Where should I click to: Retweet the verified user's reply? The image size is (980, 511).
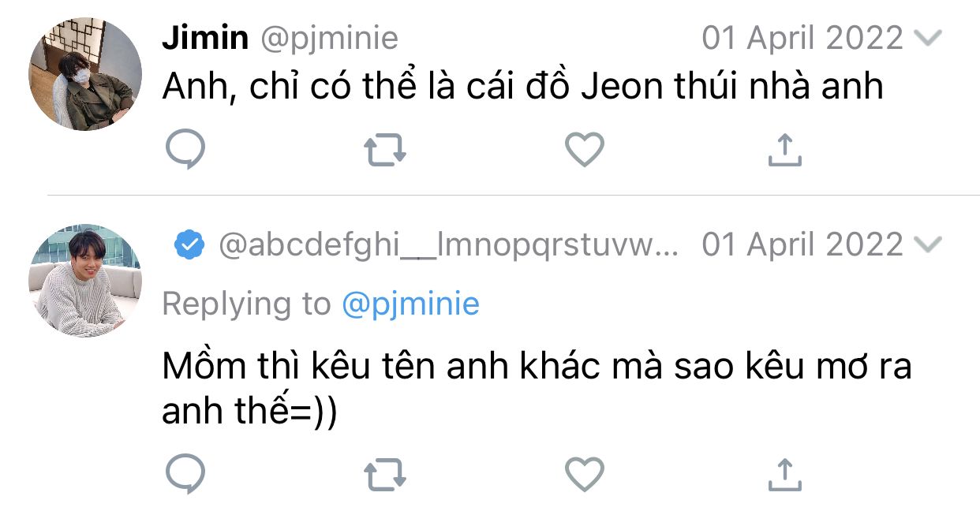point(385,475)
